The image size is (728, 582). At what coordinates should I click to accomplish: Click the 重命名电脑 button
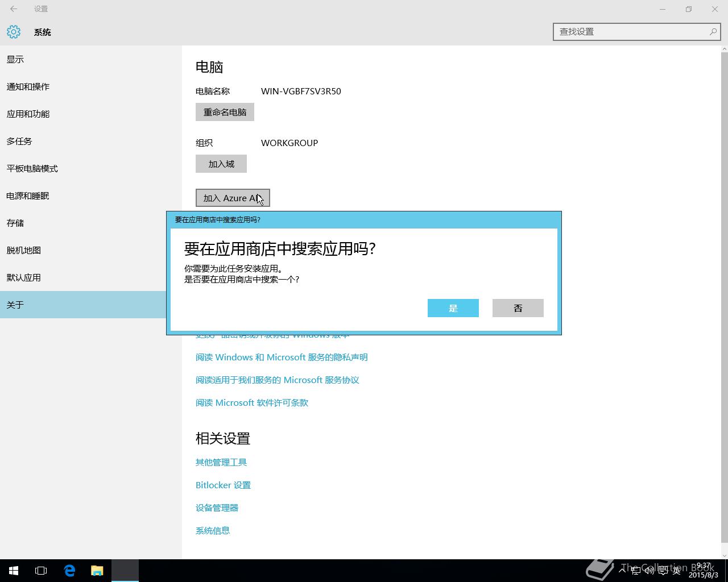[225, 112]
